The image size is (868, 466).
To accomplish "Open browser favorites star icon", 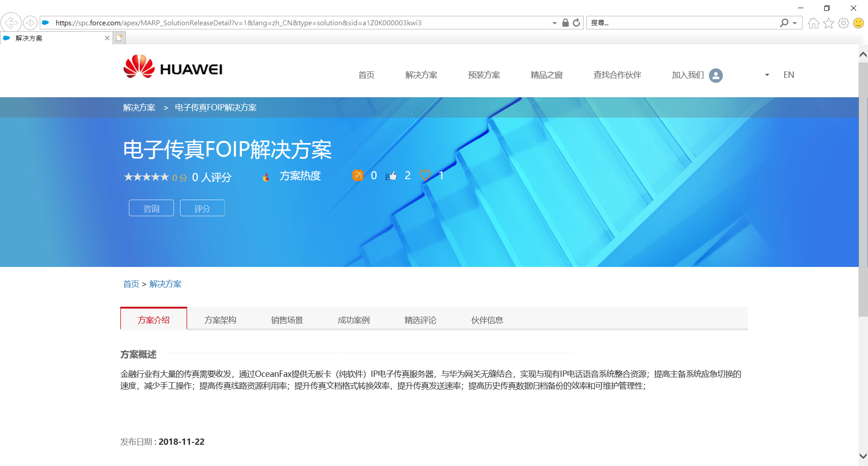I will (x=829, y=23).
